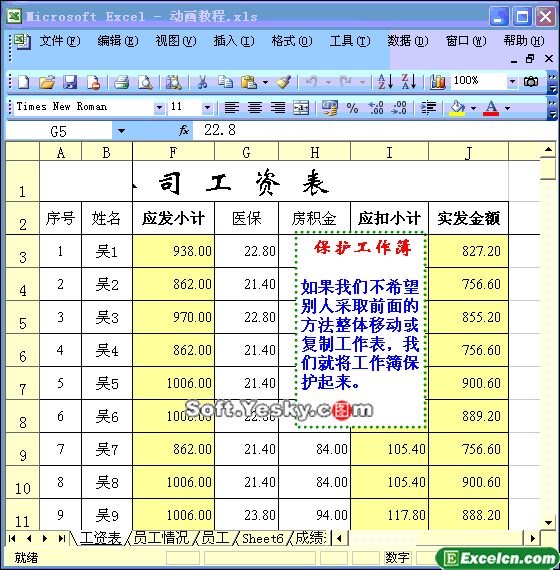Image resolution: width=560 pixels, height=570 pixels.
Task: Open the 数据 menu
Action: tap(408, 41)
